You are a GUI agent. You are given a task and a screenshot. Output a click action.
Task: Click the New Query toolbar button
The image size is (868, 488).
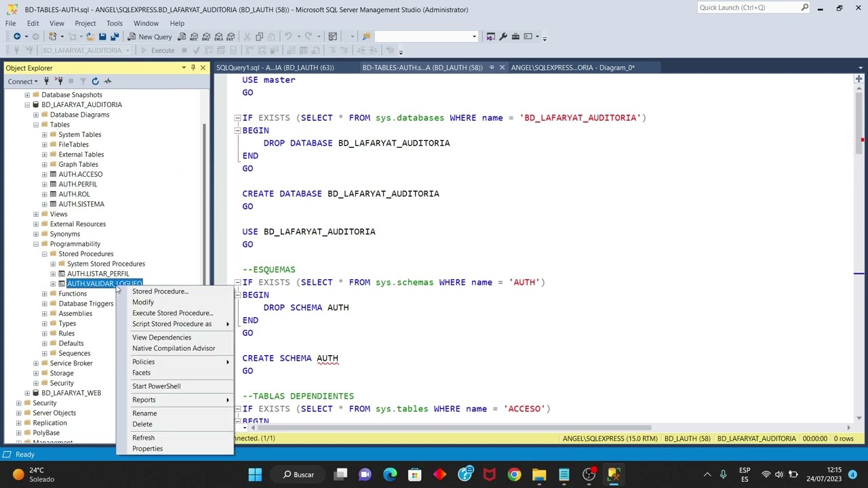click(x=149, y=37)
